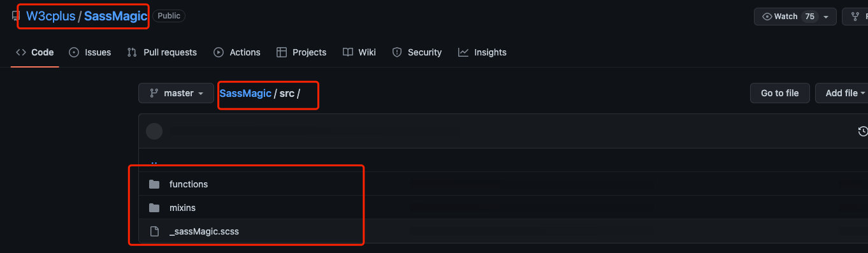Click the repository book icon beside W3cplus
The image size is (868, 253).
(15, 17)
